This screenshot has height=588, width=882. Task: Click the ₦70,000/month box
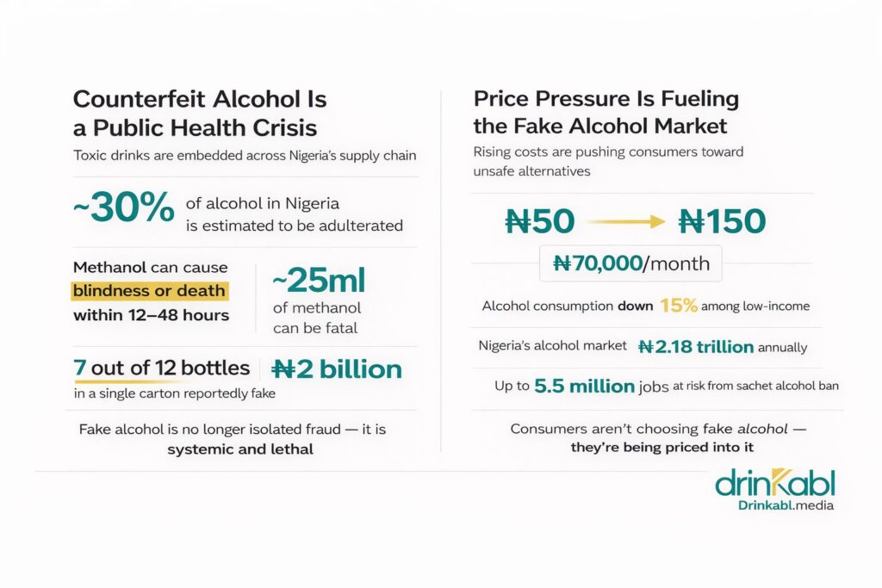(x=630, y=263)
